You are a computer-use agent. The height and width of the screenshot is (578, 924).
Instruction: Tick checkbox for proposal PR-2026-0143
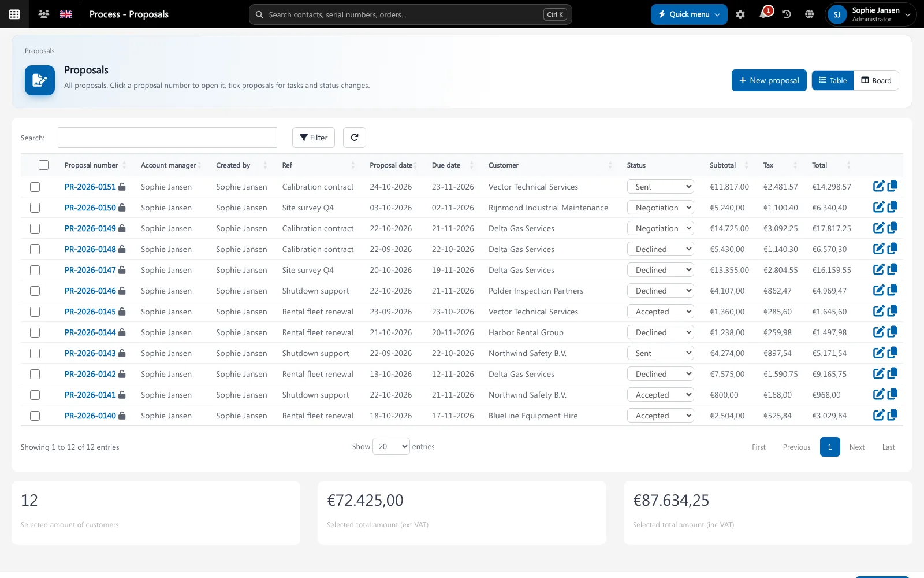35,353
